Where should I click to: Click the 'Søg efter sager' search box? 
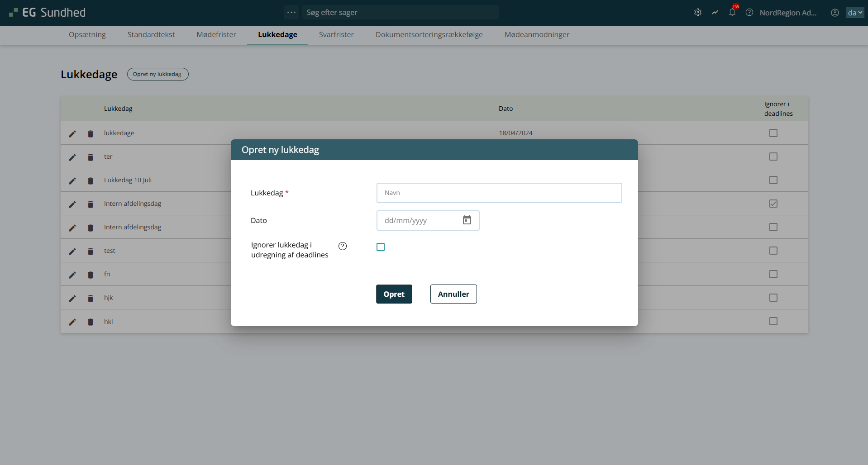tap(401, 13)
